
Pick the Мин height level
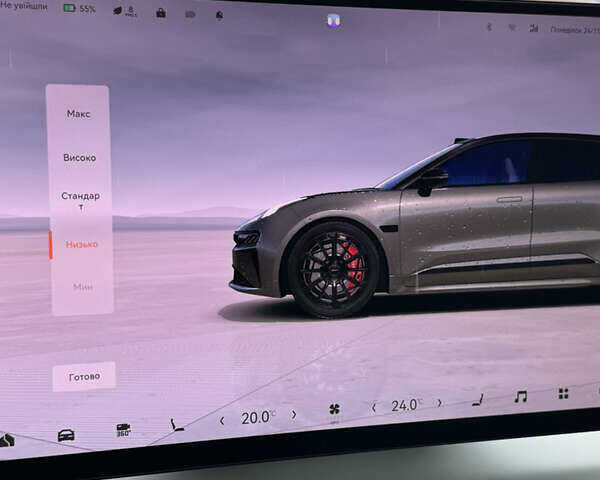pyautogui.click(x=83, y=287)
